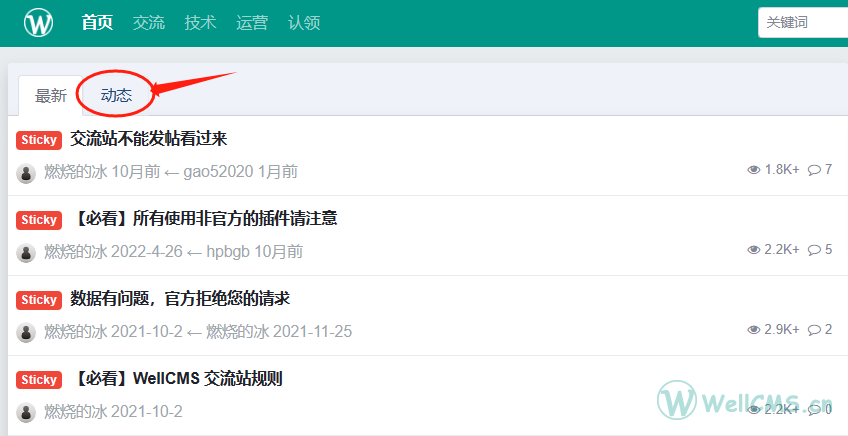Click the eye views icon showing 2.9K+
The height and width of the screenshot is (436, 848).
754,330
